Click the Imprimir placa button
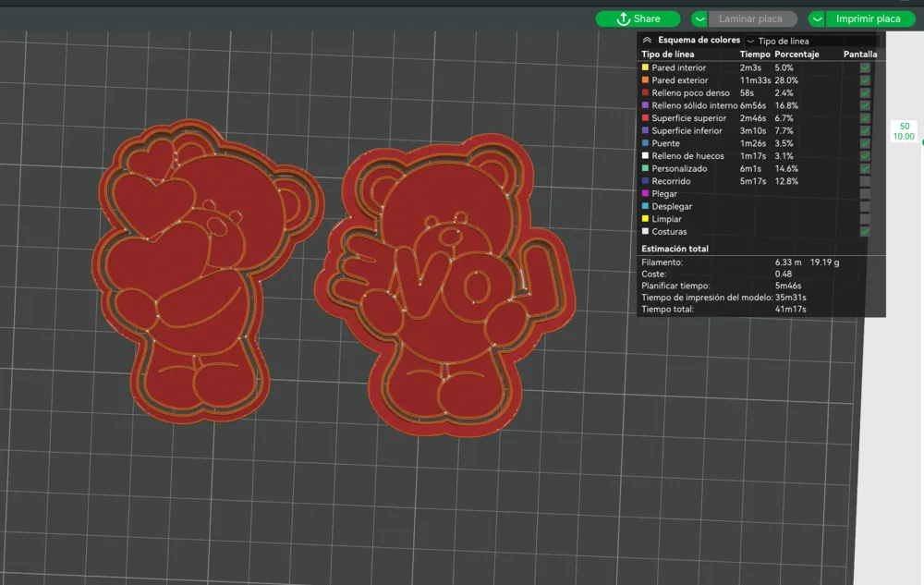Image resolution: width=924 pixels, height=585 pixels. [x=869, y=18]
